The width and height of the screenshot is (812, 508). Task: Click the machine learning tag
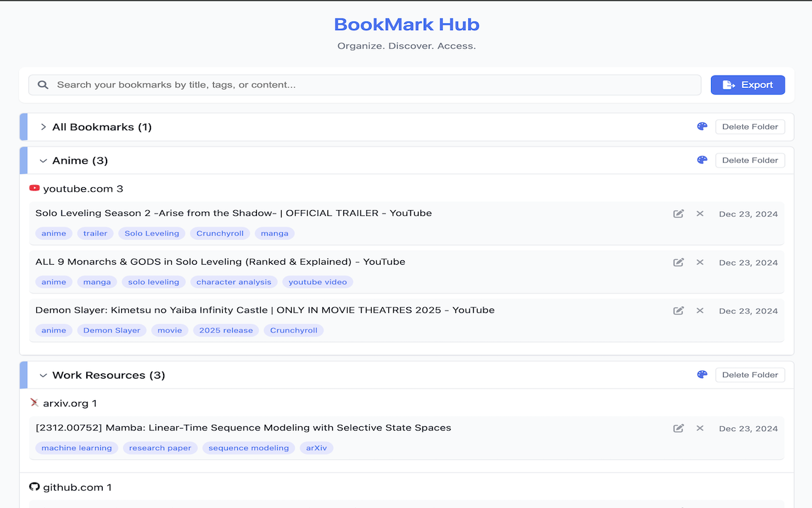pyautogui.click(x=76, y=448)
